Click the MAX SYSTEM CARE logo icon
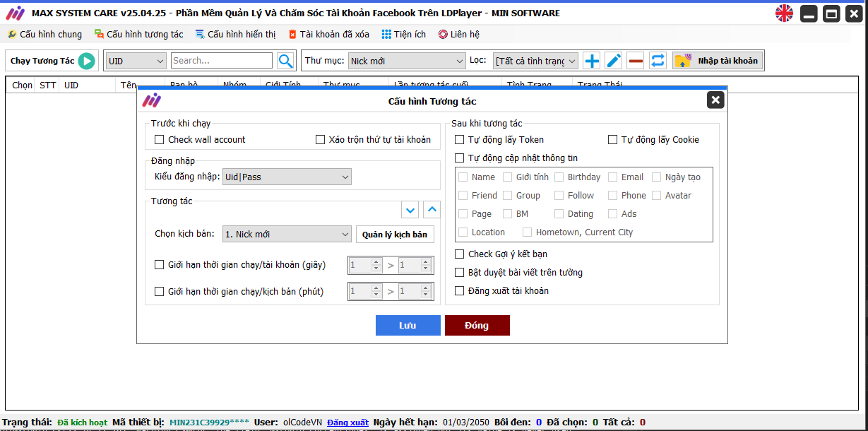868x431 pixels. pos(15,13)
